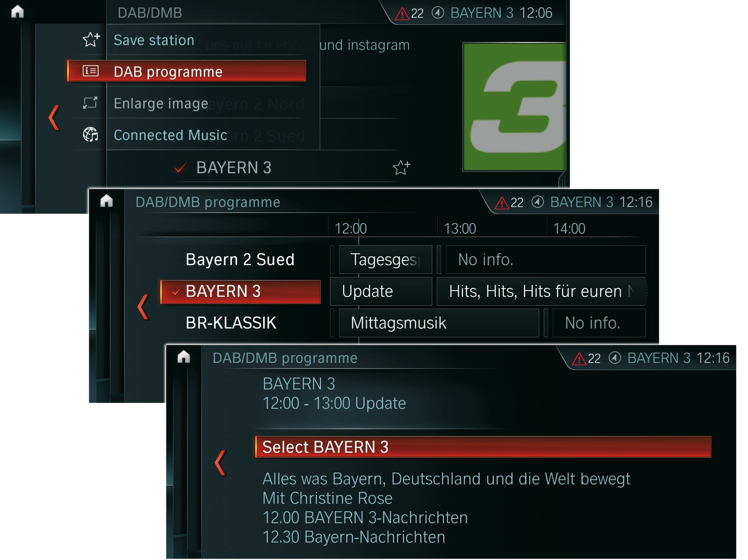Open the DAB programme menu entry
748x560 pixels.
pyautogui.click(x=187, y=71)
